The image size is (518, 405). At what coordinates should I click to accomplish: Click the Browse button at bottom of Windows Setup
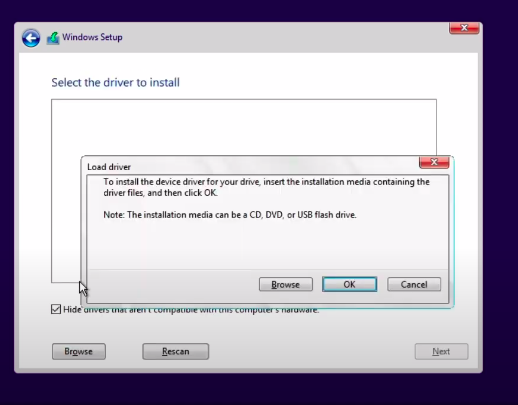(x=79, y=351)
